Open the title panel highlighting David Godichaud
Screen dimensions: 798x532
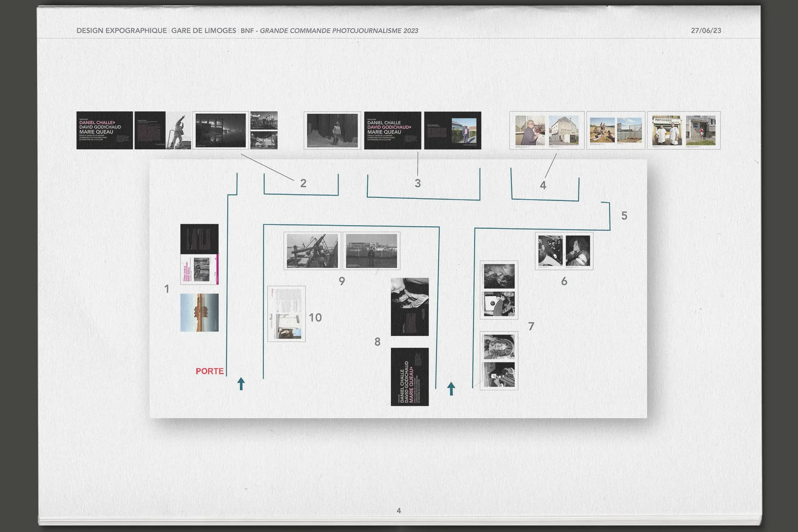393,130
